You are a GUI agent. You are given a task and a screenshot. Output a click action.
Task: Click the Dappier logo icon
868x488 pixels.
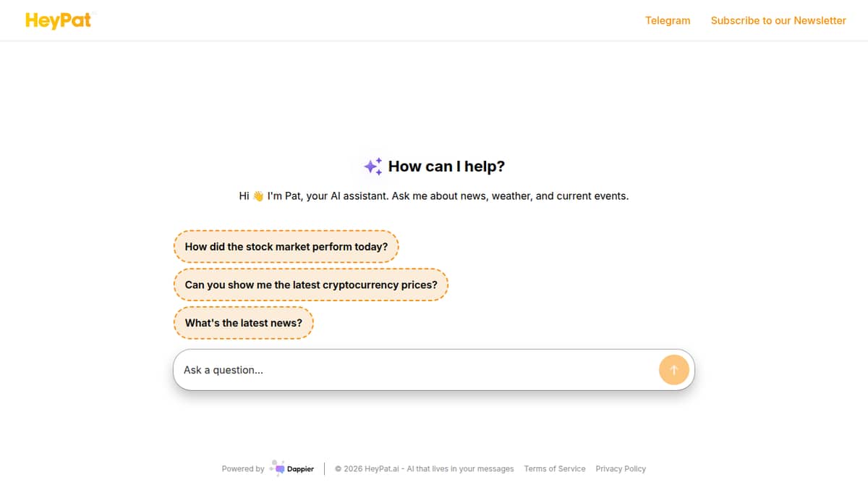[x=277, y=468]
